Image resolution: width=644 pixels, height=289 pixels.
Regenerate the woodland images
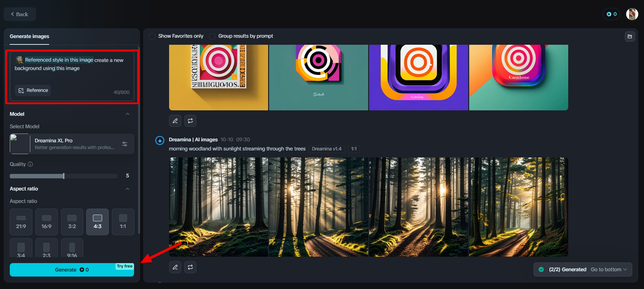point(190,267)
